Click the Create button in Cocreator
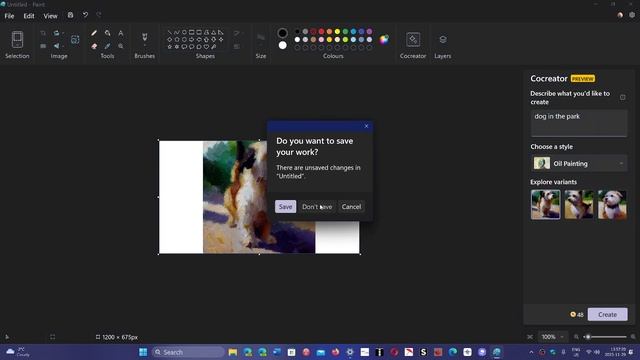This screenshot has width=640, height=360. pos(607,314)
